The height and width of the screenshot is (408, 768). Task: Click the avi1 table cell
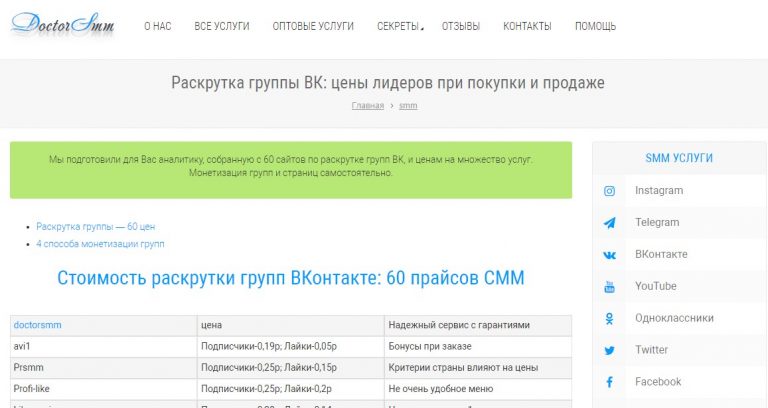point(103,346)
